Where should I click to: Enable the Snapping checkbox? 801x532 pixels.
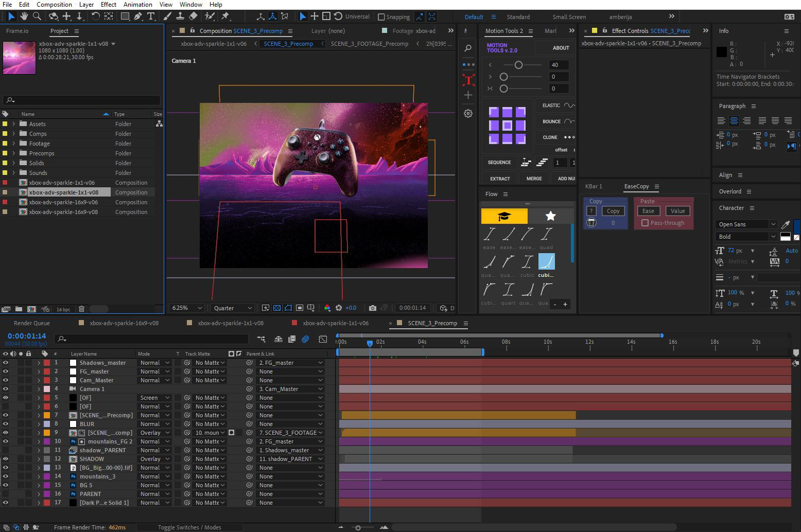tap(381, 17)
